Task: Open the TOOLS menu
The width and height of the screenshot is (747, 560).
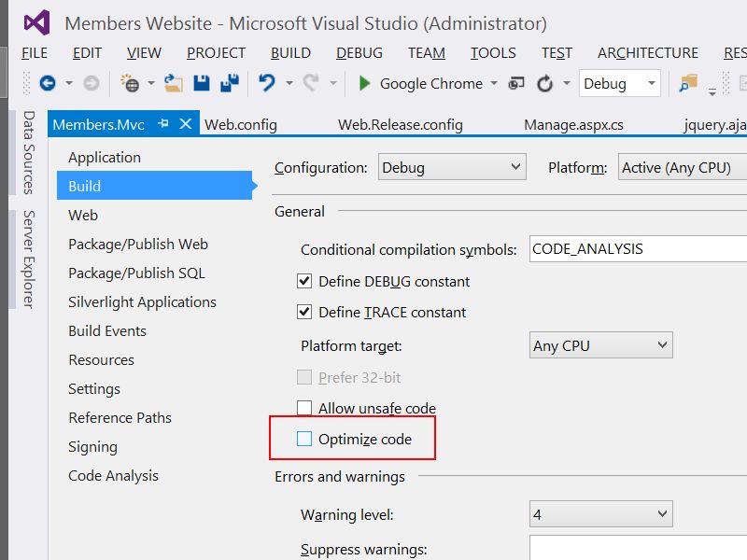Action: [x=493, y=53]
